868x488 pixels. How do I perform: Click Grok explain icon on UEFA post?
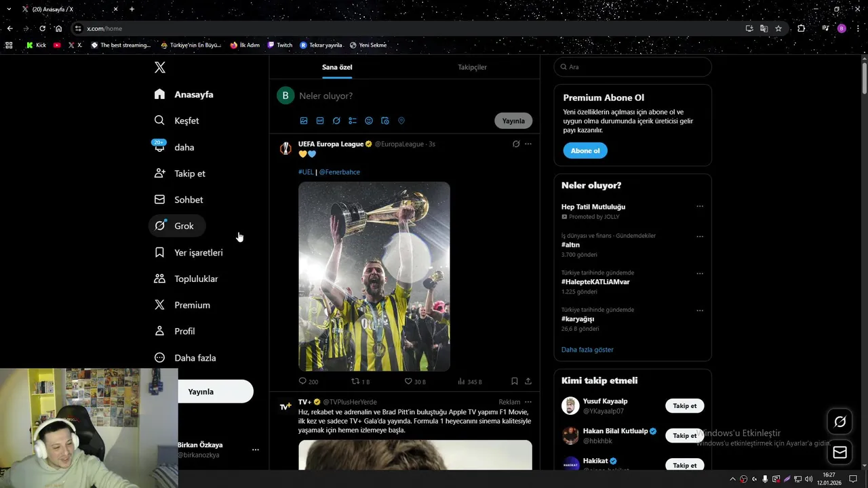point(516,144)
